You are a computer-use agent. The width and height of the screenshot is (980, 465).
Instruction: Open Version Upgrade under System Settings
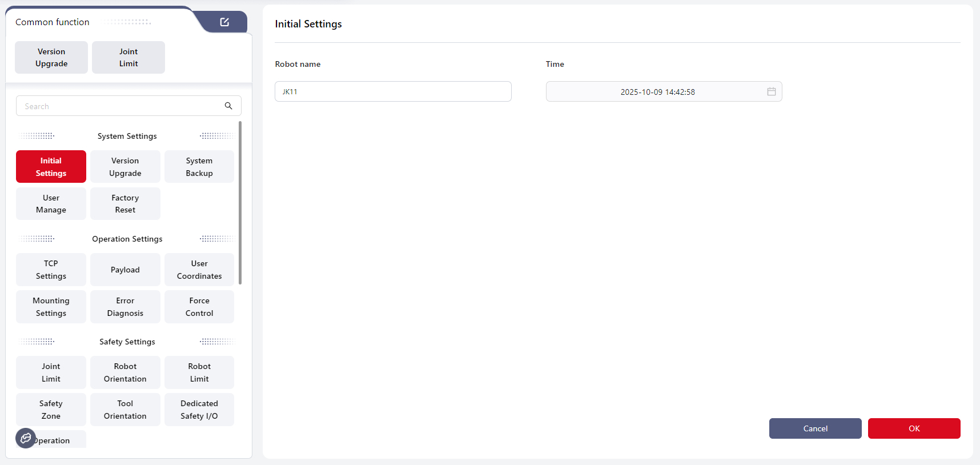click(125, 167)
